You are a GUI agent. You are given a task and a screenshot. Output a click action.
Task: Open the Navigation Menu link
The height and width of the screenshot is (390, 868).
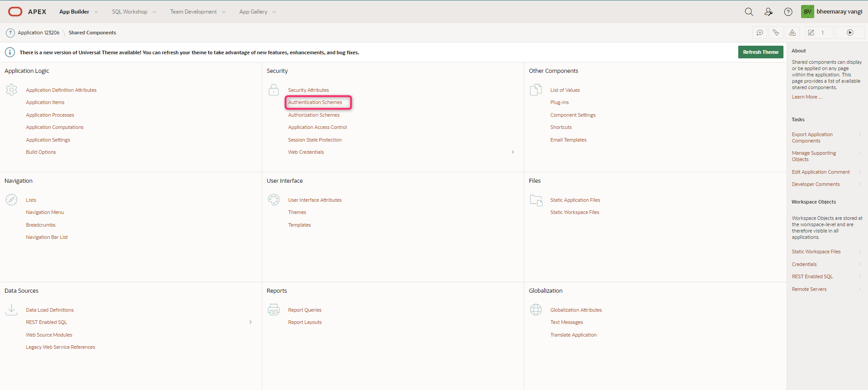point(45,212)
